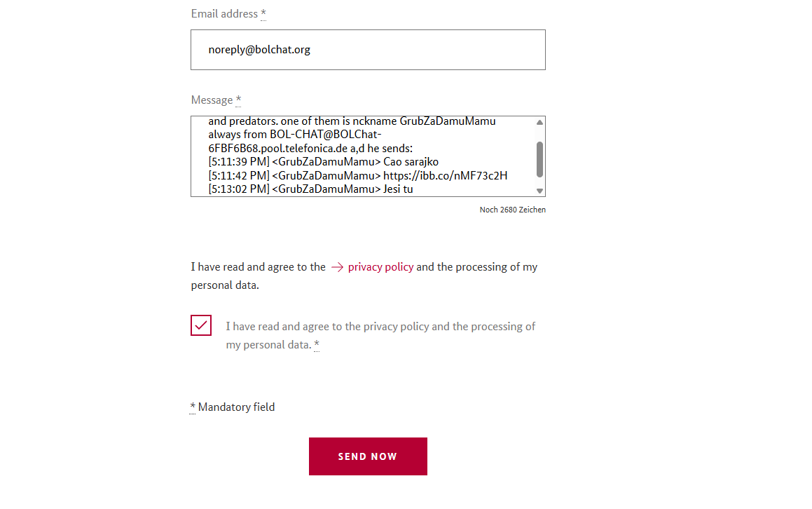This screenshot has width=812, height=509.
Task: Click the privacy agreement checkbox label text
Action: pos(380,335)
